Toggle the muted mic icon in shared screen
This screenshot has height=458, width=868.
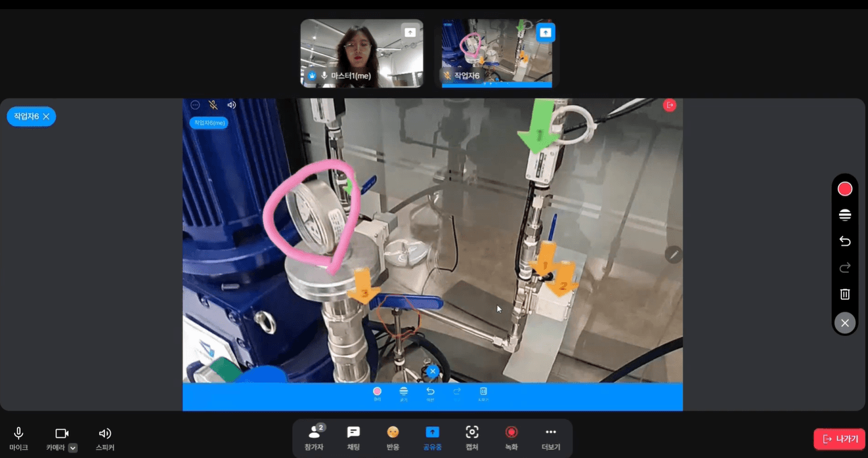tap(213, 105)
